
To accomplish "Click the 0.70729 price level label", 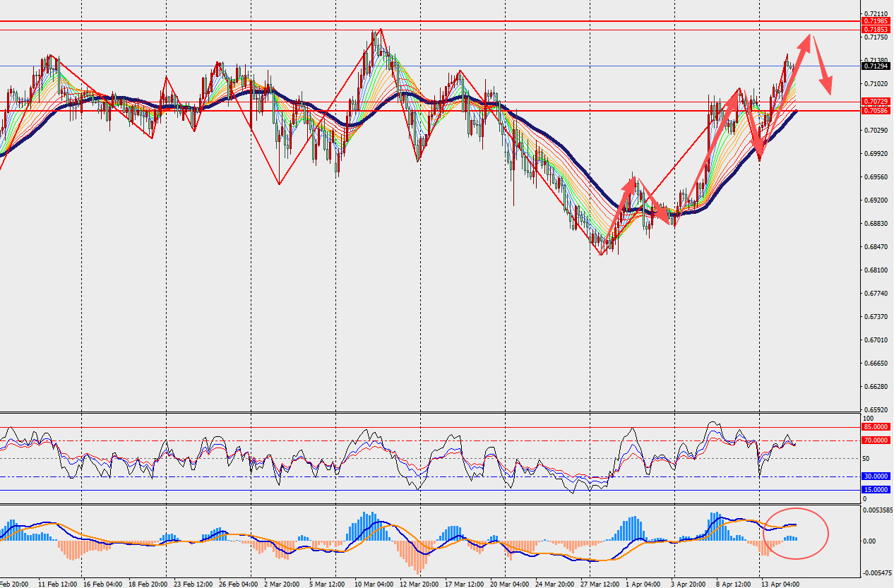I will point(876,102).
